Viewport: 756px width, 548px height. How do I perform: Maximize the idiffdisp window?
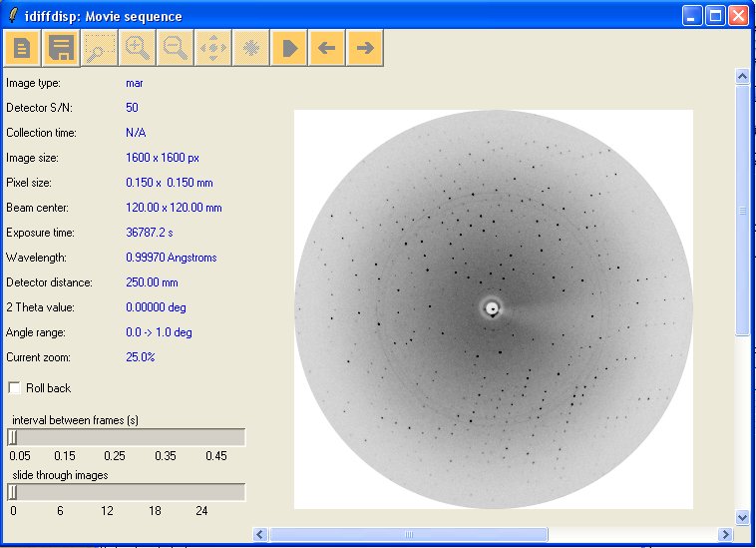[715, 15]
